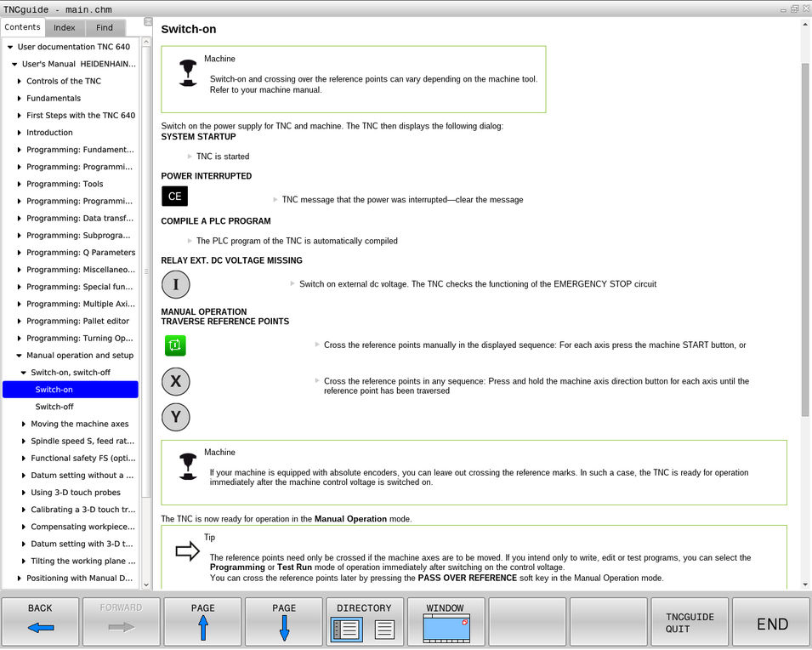Restore the TNCguide window size
Viewport: 812px width, 650px height.
tap(794, 9)
